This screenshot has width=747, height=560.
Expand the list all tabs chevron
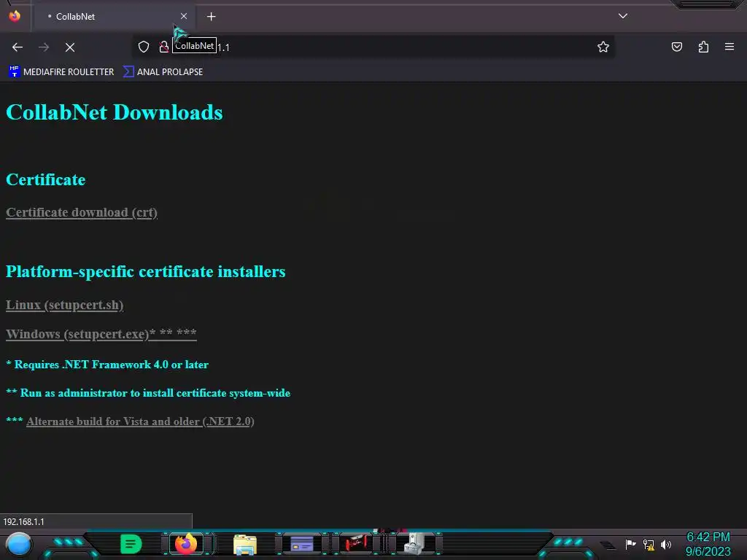623,16
